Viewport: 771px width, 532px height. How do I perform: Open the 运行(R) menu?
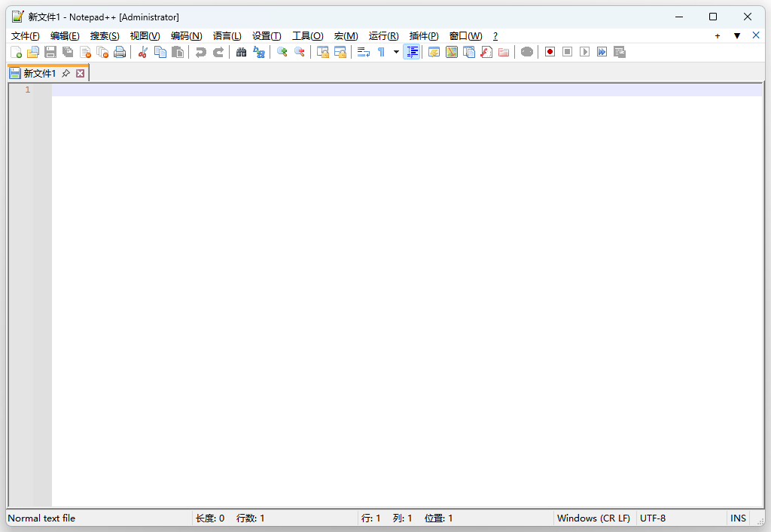(383, 36)
